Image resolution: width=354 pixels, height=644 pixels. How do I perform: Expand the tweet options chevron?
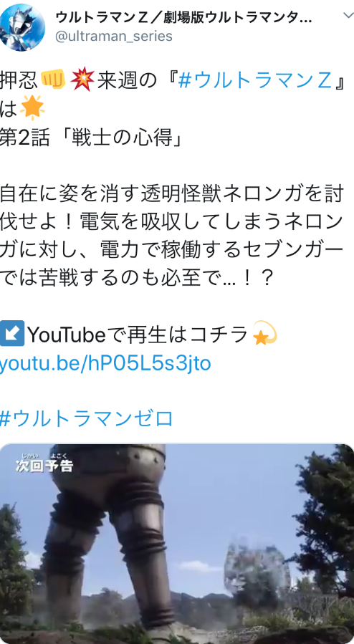point(348,16)
